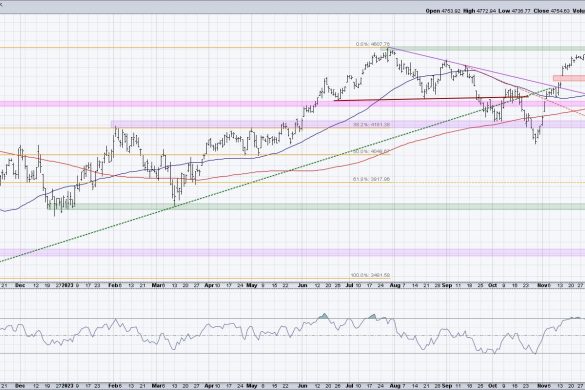Select the 38.2% Fibonacci retracement label
The height and width of the screenshot is (390, 585).
tap(372, 125)
